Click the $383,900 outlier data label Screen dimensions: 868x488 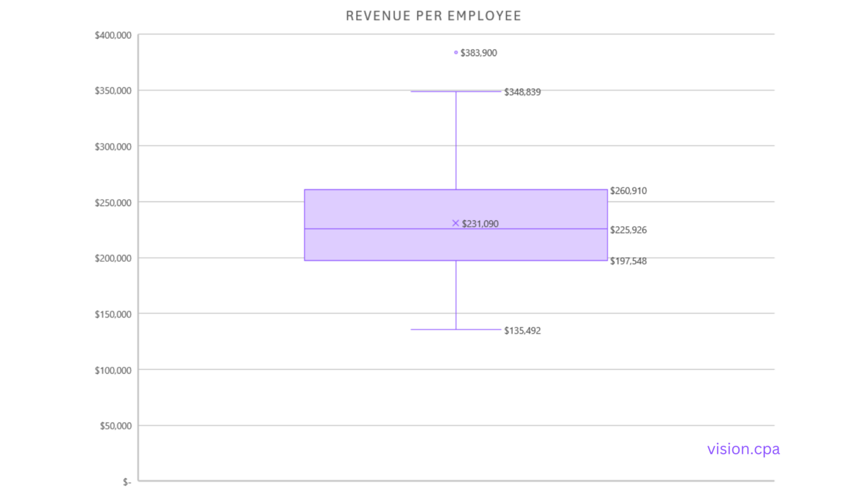[479, 53]
